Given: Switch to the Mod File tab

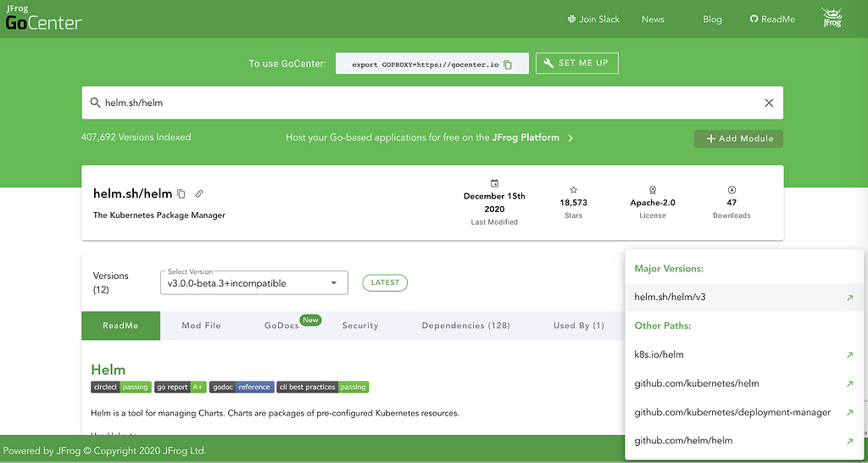Looking at the screenshot, I should (x=201, y=326).
